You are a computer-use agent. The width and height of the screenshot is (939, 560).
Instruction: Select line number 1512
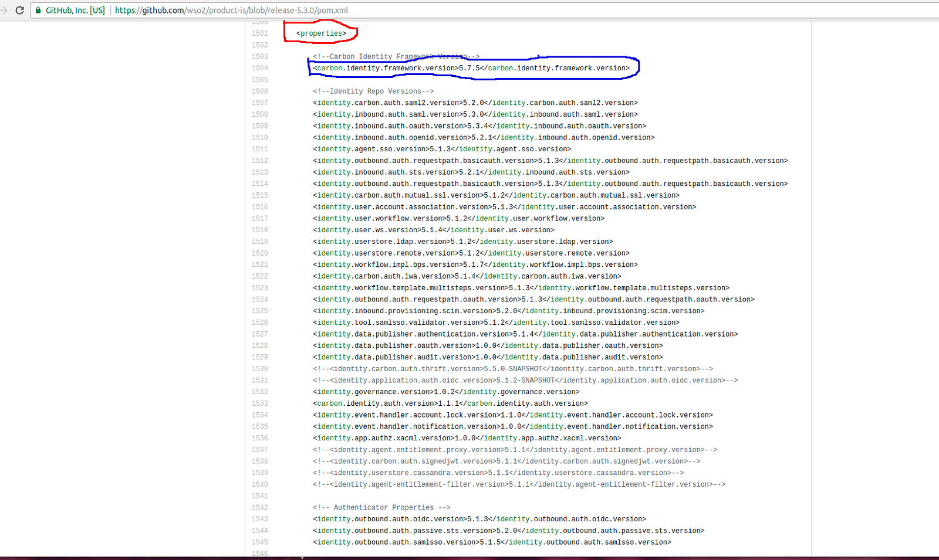[260, 161]
